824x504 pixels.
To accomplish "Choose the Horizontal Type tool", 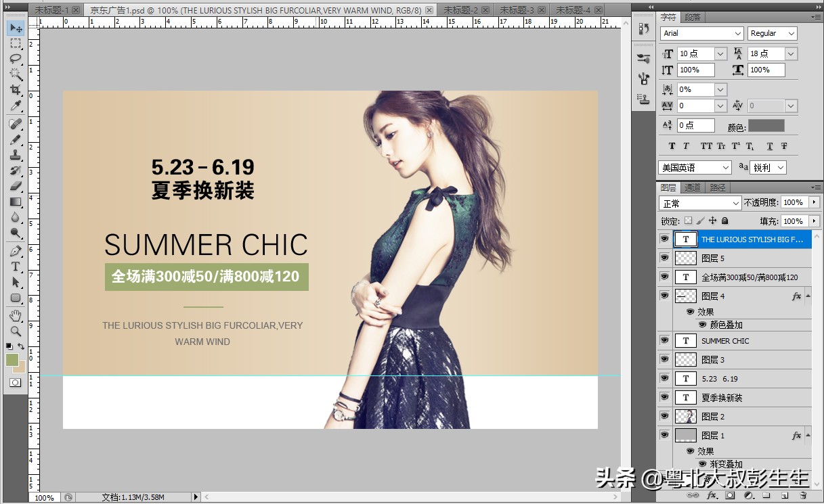I will pyautogui.click(x=15, y=266).
